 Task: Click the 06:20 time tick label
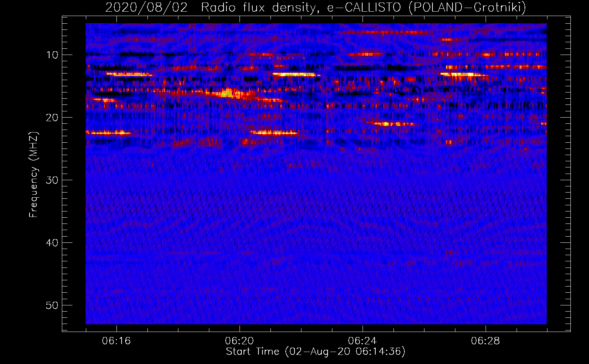click(x=239, y=341)
